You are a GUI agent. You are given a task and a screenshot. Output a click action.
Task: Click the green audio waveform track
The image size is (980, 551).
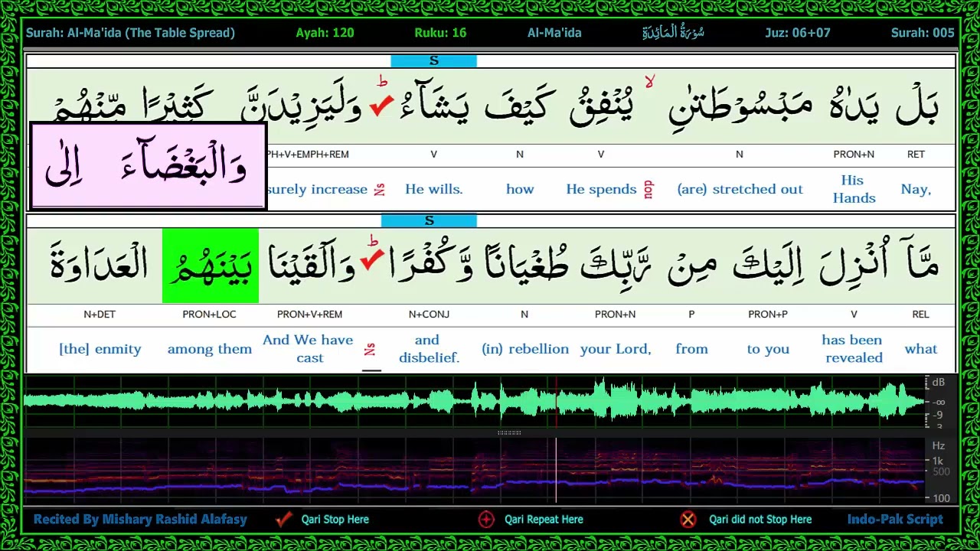tap(475, 402)
